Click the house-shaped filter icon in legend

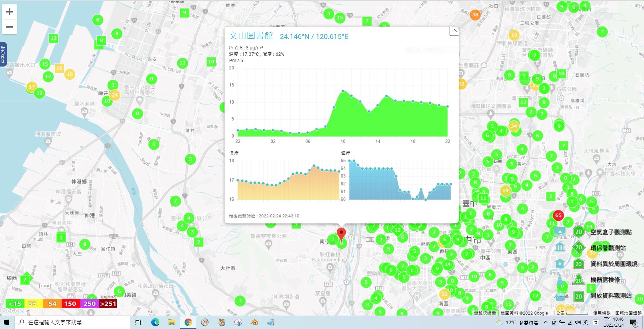[x=560, y=263]
